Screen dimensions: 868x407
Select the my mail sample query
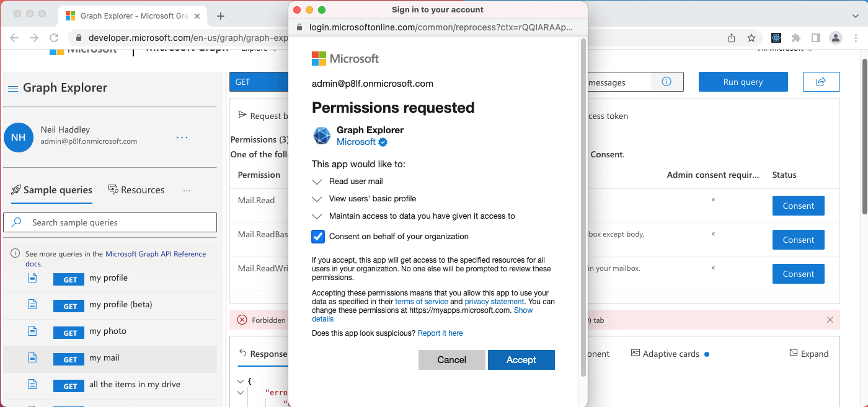104,358
